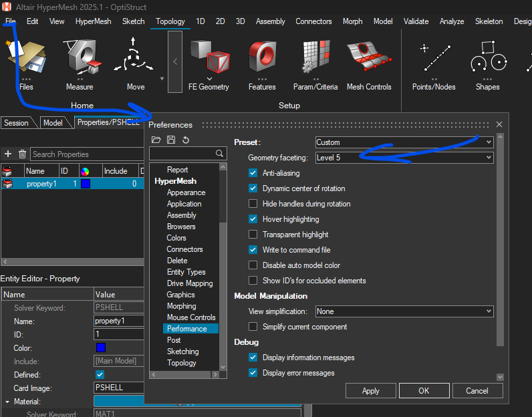This screenshot has width=532, height=417.
Task: Click the reset preferences icon
Action: 186,140
